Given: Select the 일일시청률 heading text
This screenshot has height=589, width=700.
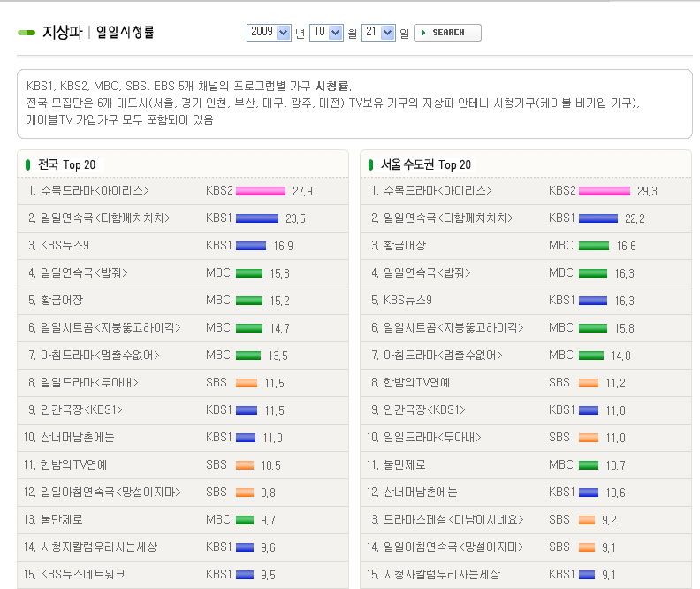Looking at the screenshot, I should pos(125,32).
